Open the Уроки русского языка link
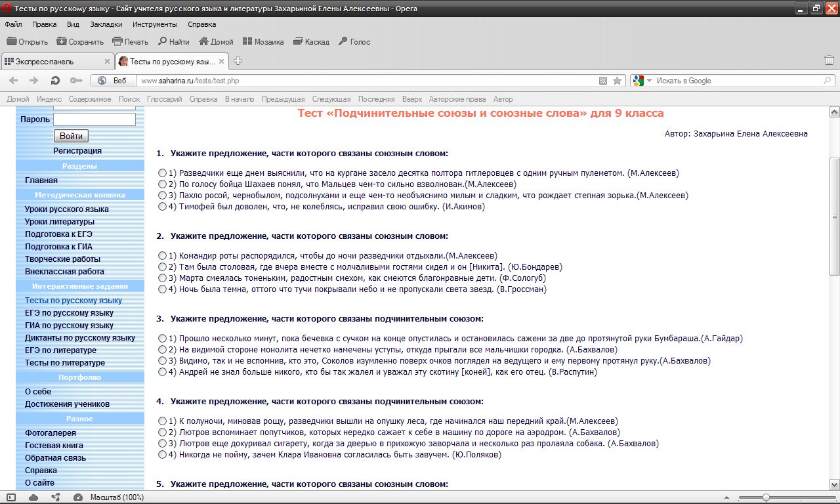This screenshot has width=840, height=504. (67, 209)
